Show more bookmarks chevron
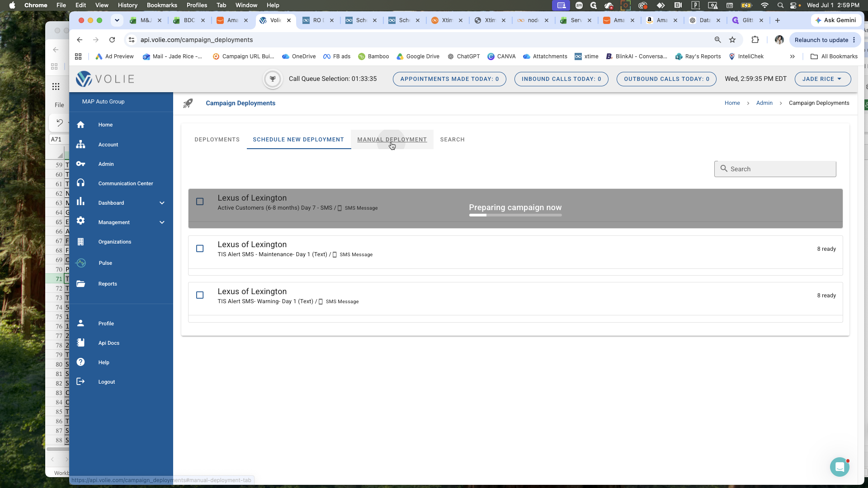 click(x=793, y=56)
